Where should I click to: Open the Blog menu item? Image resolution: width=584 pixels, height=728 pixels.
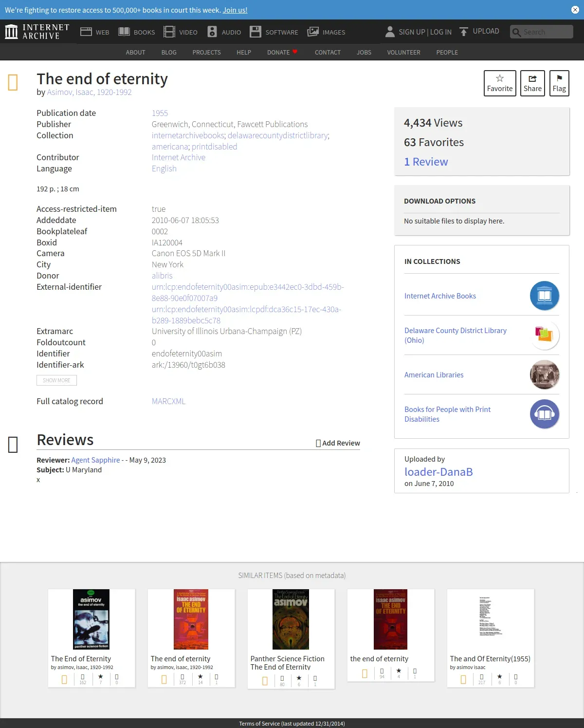[x=169, y=52]
